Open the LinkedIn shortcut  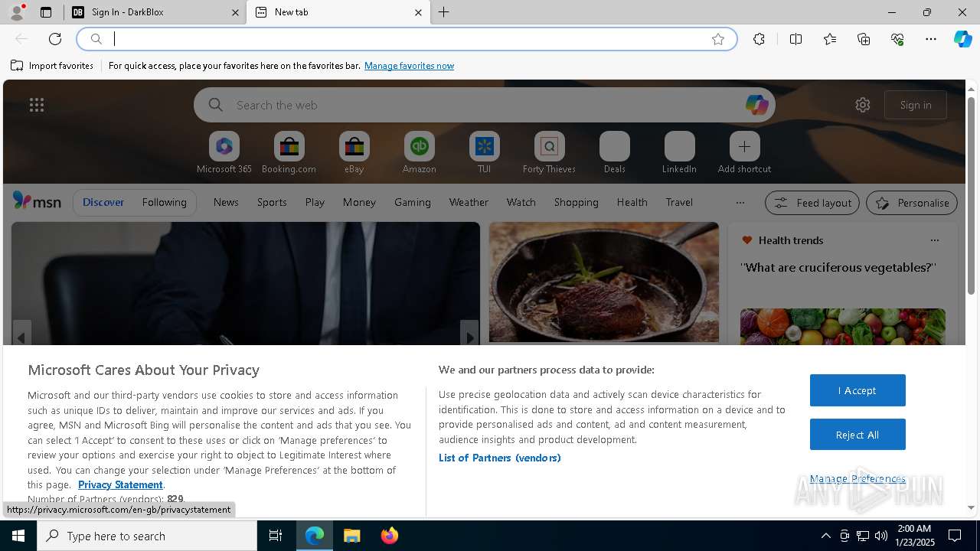pos(680,152)
